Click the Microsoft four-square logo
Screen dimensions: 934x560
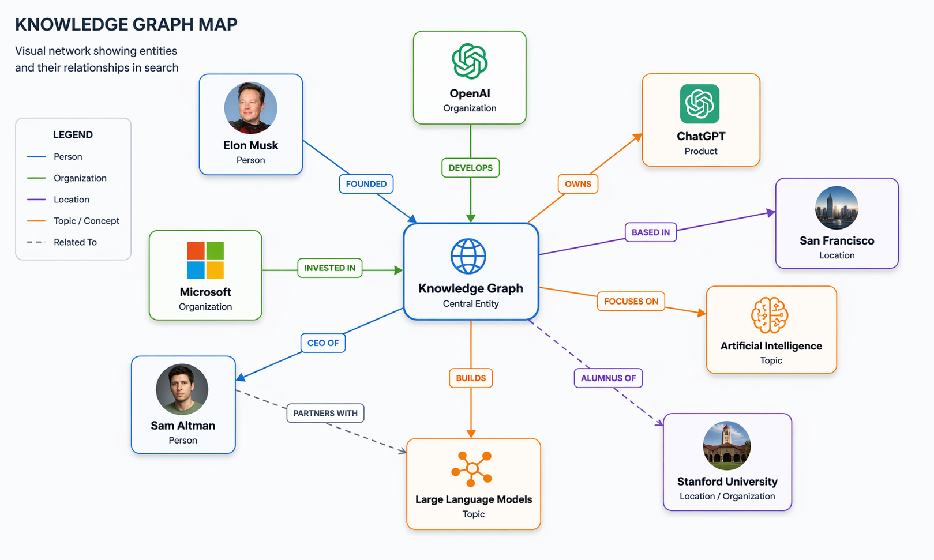(x=205, y=260)
